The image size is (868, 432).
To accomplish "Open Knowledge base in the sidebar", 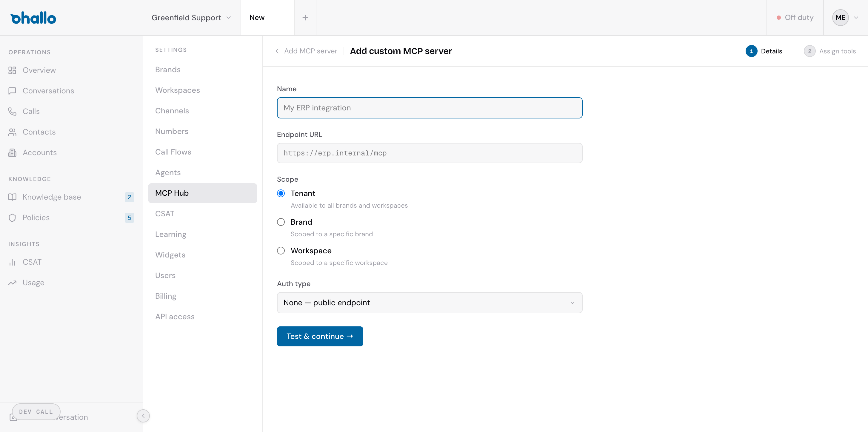I will pos(71,197).
